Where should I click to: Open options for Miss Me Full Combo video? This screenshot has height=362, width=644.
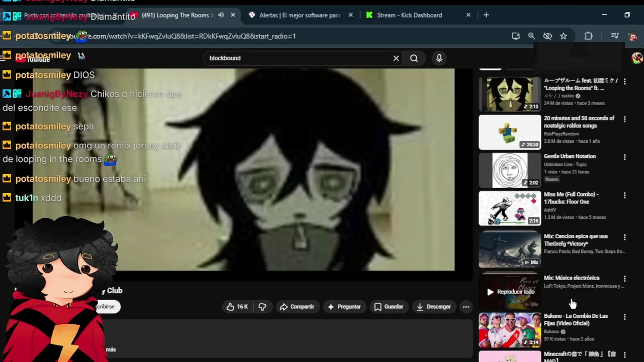(x=625, y=195)
